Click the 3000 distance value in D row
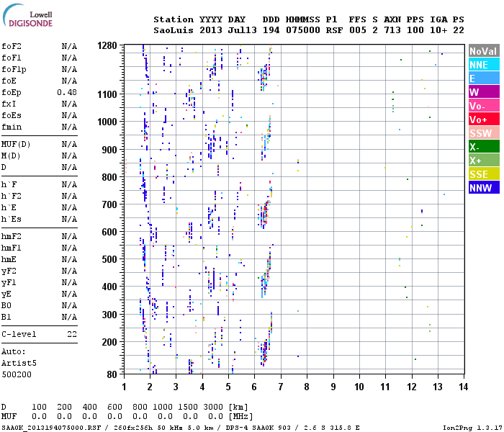The image size is (504, 432). [x=213, y=407]
